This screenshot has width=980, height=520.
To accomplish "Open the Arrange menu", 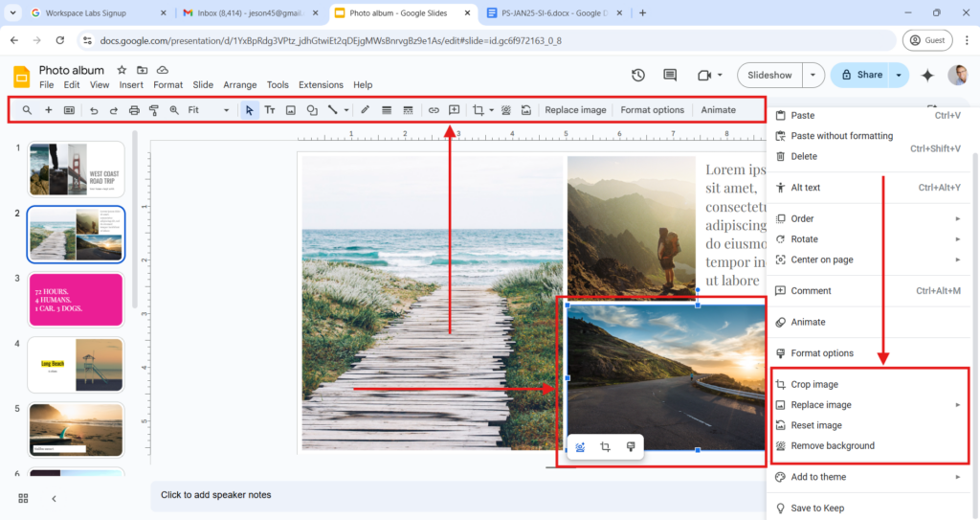I will coord(239,85).
